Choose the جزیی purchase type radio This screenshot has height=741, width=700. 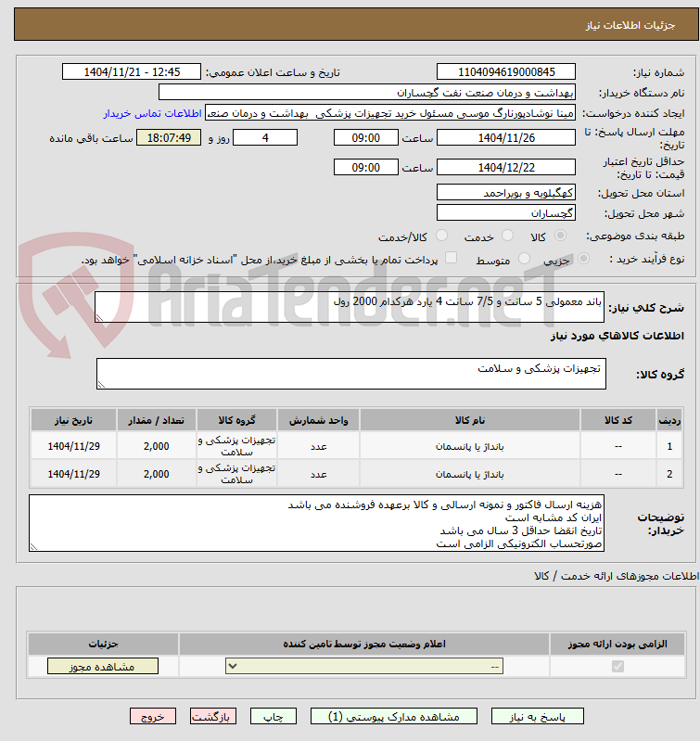click(x=584, y=259)
